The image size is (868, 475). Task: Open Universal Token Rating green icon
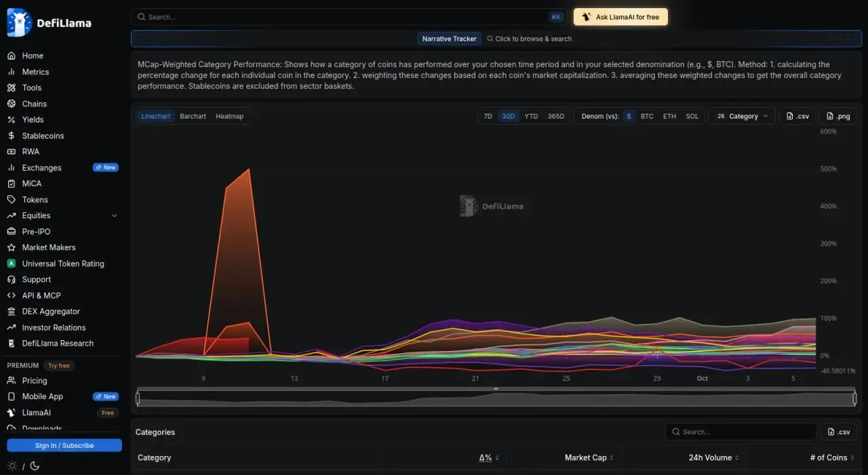11,264
